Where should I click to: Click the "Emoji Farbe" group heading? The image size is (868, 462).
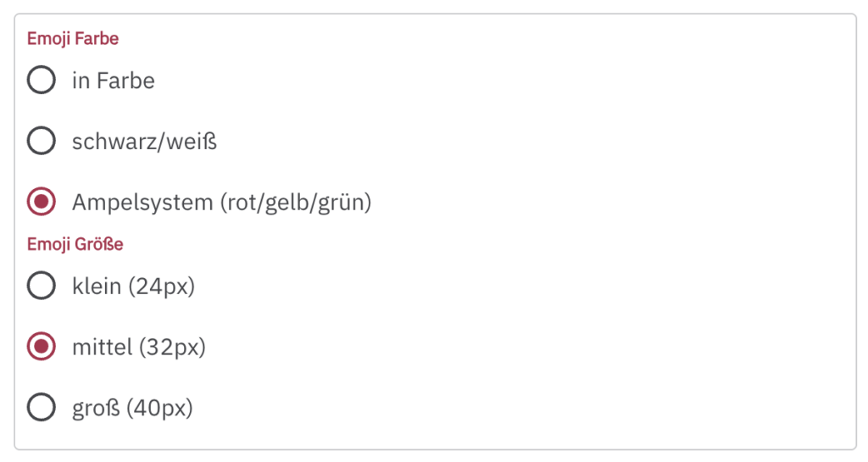coord(73,39)
